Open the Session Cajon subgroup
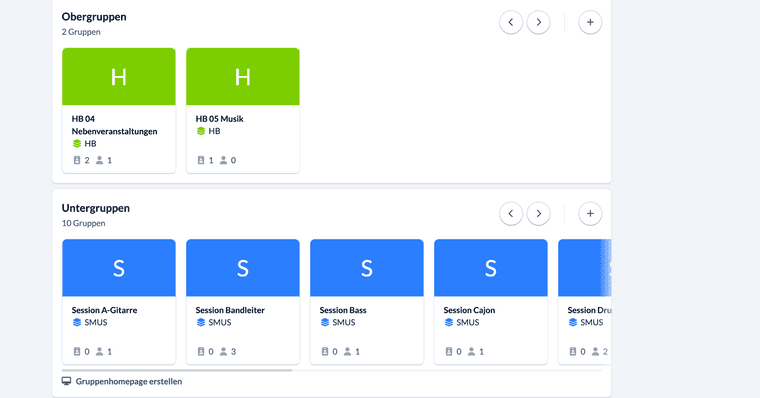The height and width of the screenshot is (398, 760). 491,302
